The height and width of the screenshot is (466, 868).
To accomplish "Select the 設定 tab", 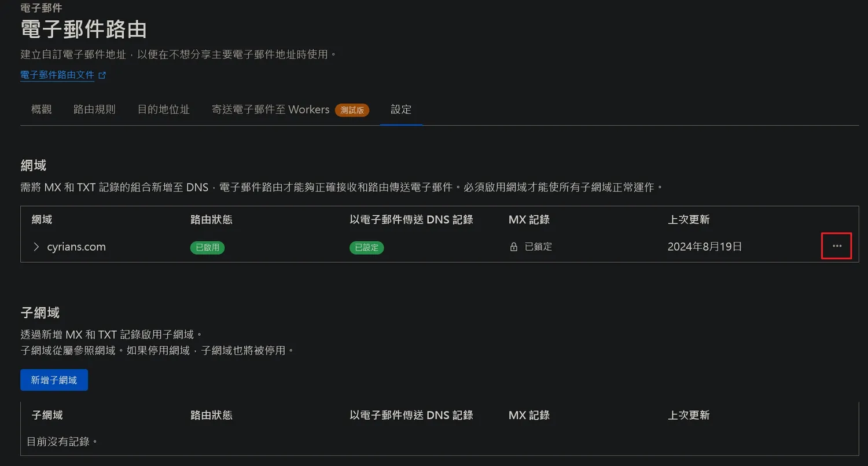I will tap(401, 109).
